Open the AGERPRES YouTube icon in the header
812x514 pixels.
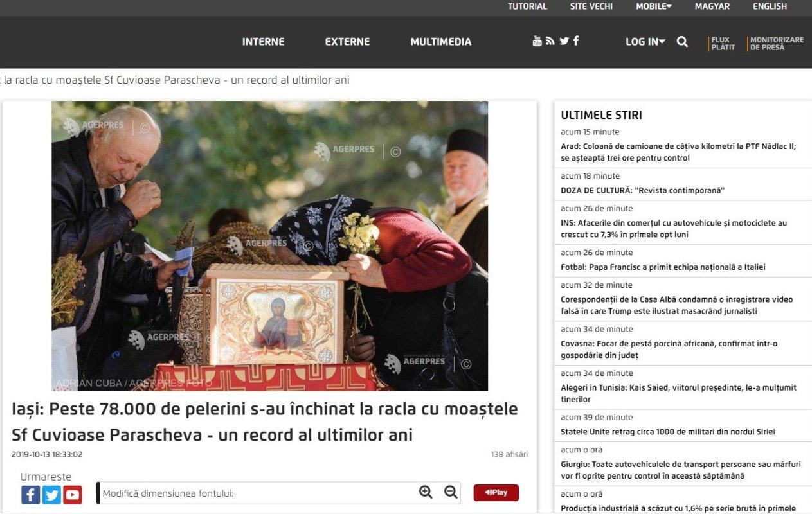(537, 40)
